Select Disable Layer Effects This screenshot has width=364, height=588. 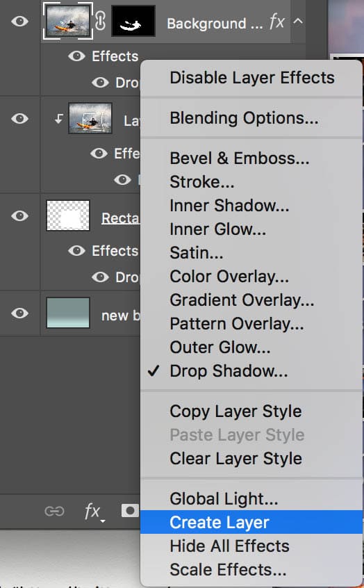click(251, 78)
